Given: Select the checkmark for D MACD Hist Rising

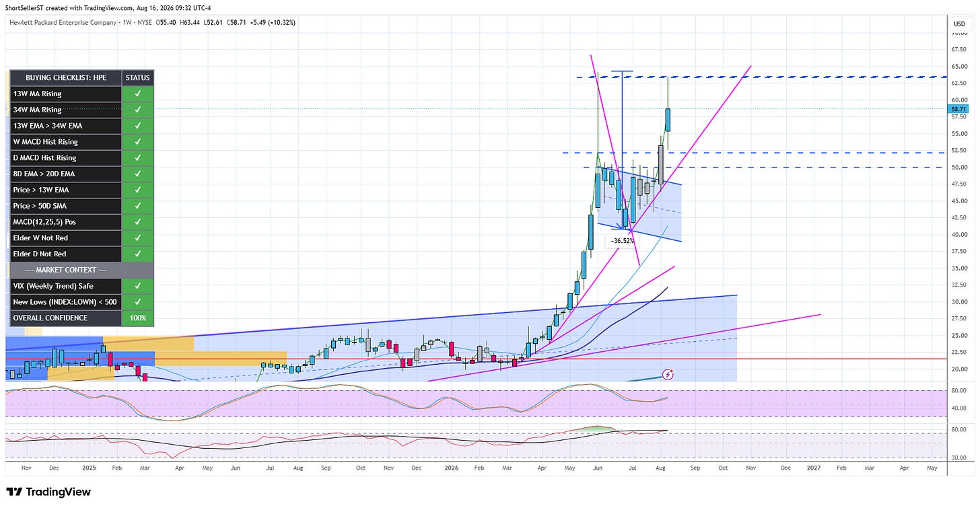Looking at the screenshot, I should (138, 158).
